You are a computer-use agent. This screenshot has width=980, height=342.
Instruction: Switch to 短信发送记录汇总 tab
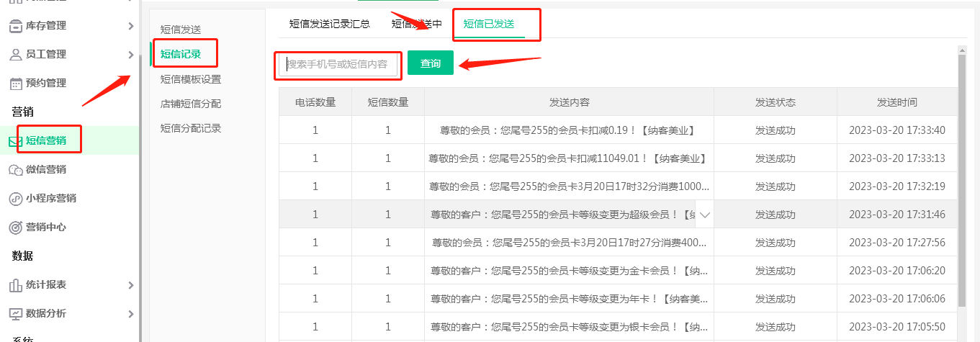click(x=329, y=24)
